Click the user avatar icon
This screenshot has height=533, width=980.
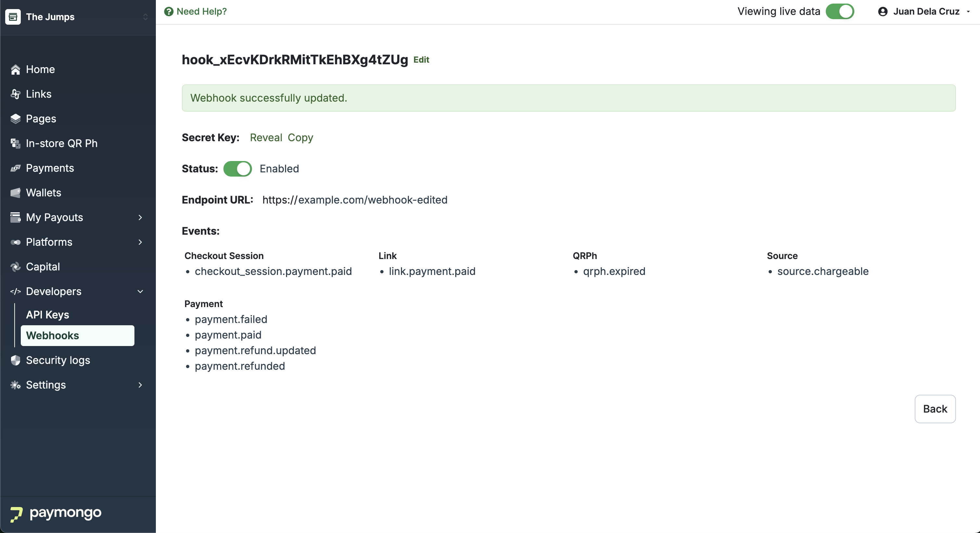pyautogui.click(x=883, y=11)
